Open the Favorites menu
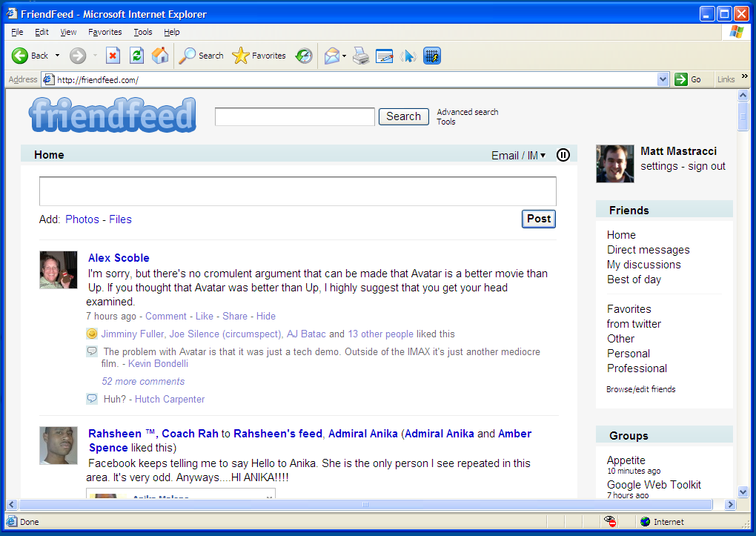756x536 pixels. [105, 32]
